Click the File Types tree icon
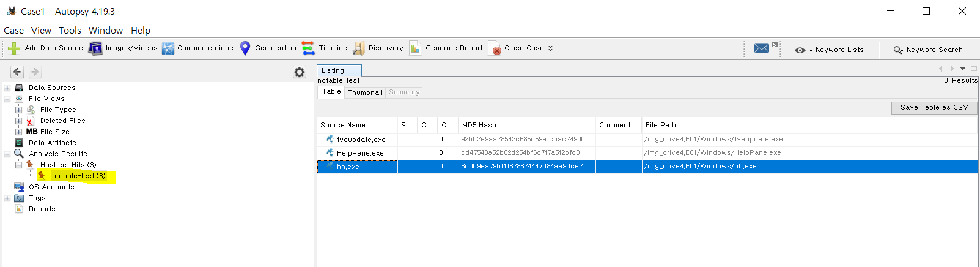This screenshot has height=267, width=980. coord(31,110)
